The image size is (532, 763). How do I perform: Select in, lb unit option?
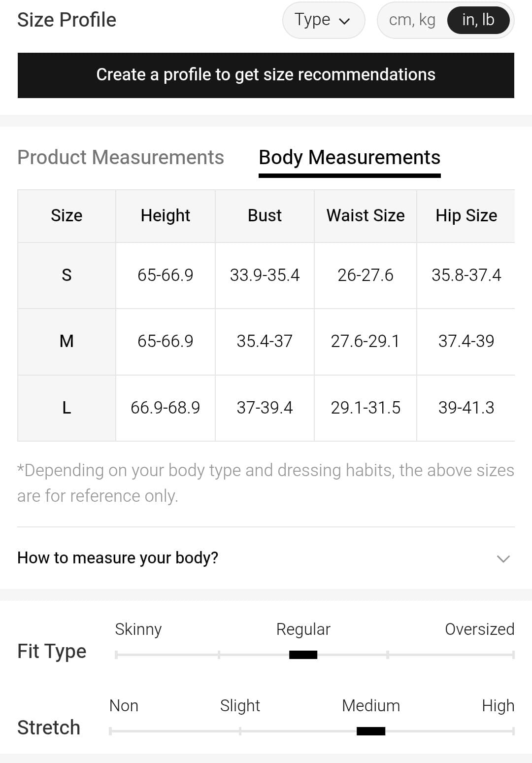point(478,20)
